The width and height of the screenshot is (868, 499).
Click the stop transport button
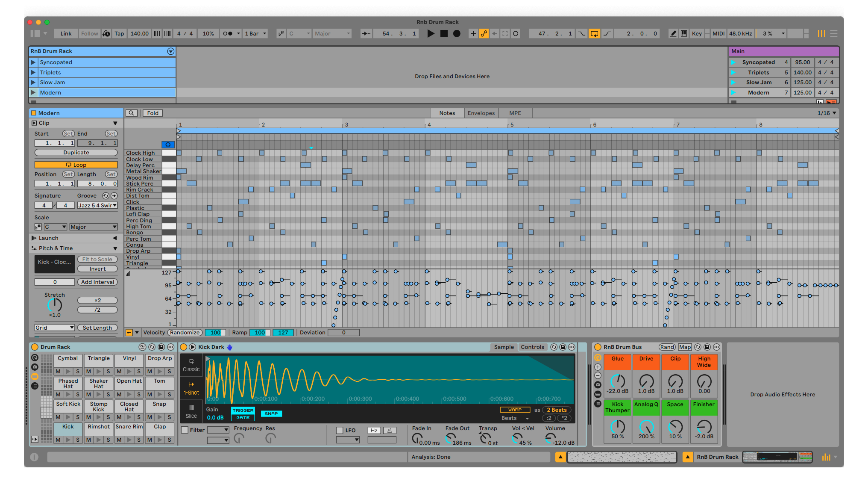[444, 34]
